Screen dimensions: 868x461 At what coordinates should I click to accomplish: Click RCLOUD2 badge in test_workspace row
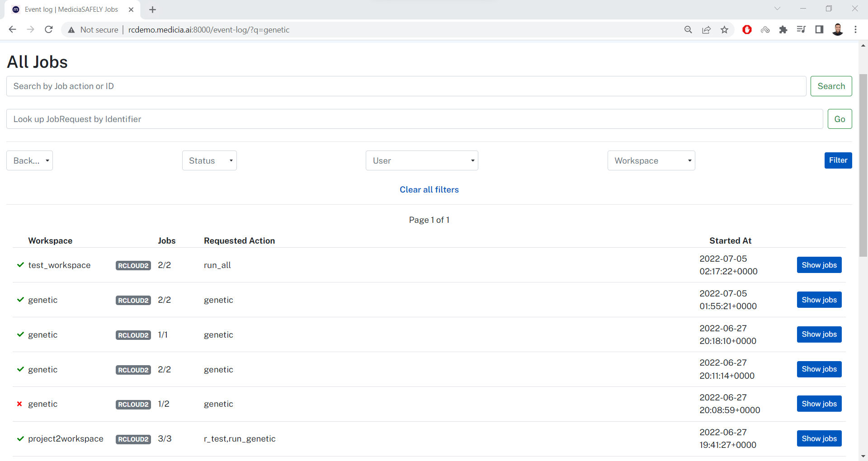133,266
